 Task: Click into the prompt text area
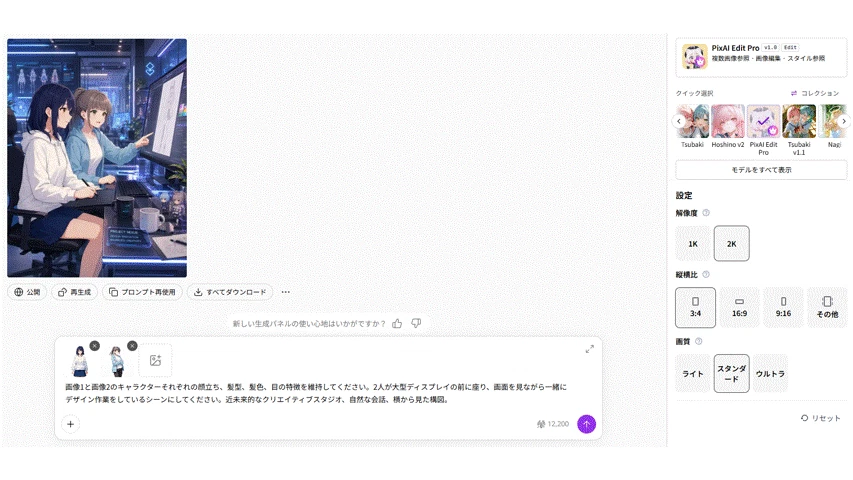click(316, 393)
